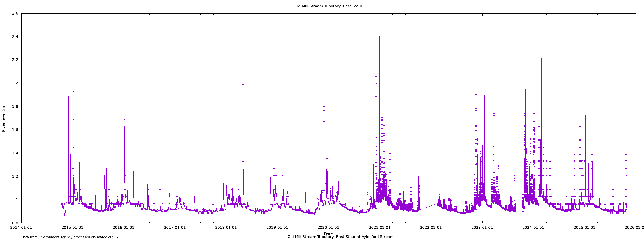Click the purple legend line sample
The height and width of the screenshot is (242, 644).
pyautogui.click(x=403, y=237)
